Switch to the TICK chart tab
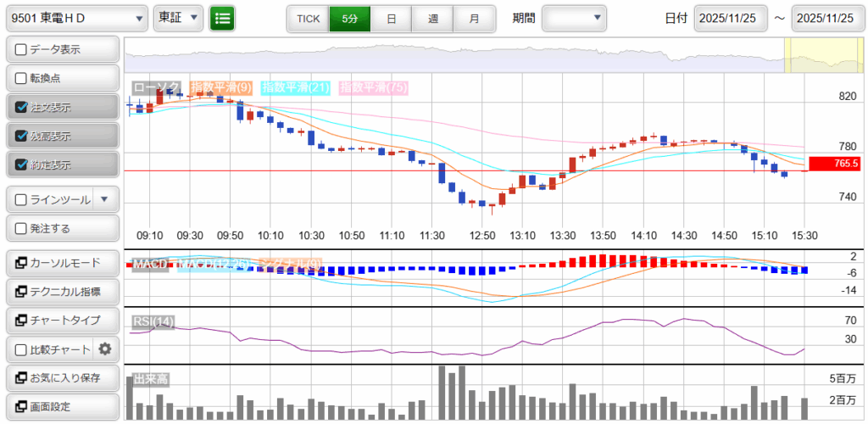 (x=308, y=18)
